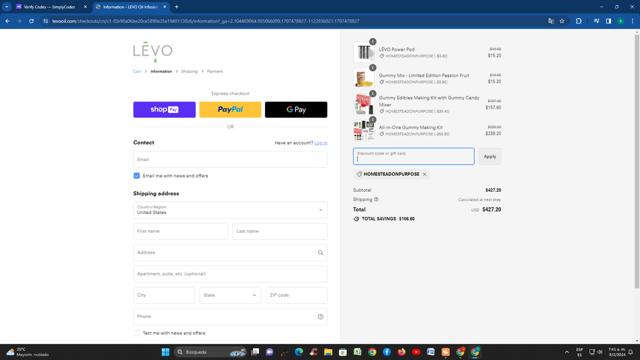Bookmark this page with the star icon
Screen dimensions: 640x360
pyautogui.click(x=562, y=21)
